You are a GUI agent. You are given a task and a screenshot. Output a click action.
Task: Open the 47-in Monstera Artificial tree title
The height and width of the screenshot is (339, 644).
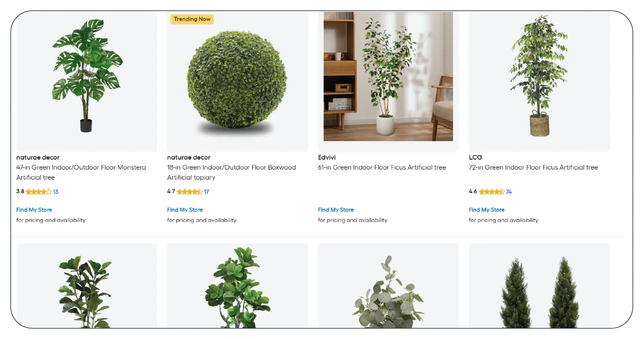[81, 172]
